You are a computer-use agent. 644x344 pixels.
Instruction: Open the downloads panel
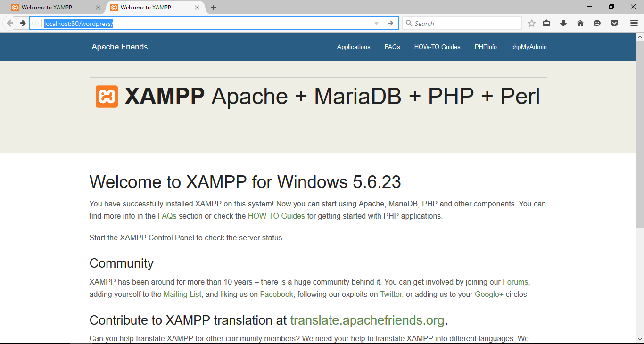coord(563,23)
